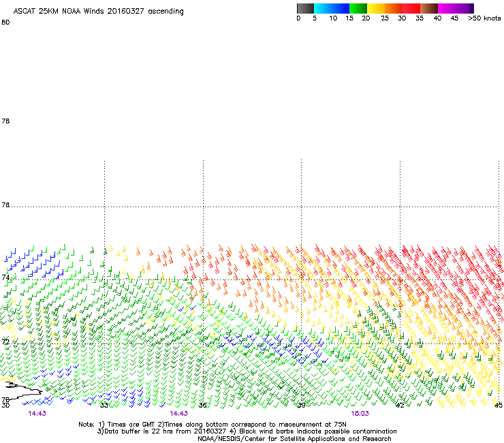Image resolution: width=504 pixels, height=443 pixels.
Task: Pick the red 30-35 knots legend segment
Action: [x=411, y=8]
